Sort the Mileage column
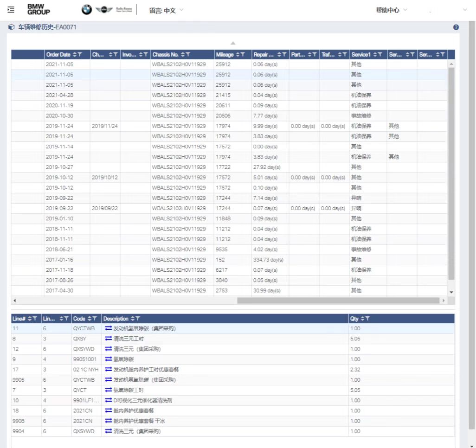 (238, 55)
